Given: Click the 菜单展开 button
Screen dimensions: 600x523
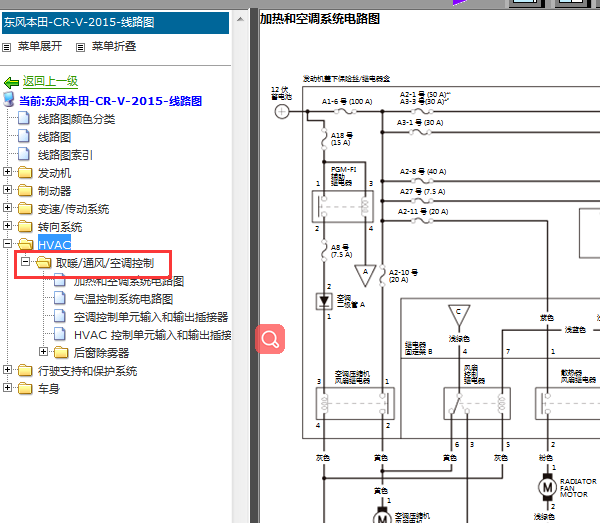Looking at the screenshot, I should point(40,46).
